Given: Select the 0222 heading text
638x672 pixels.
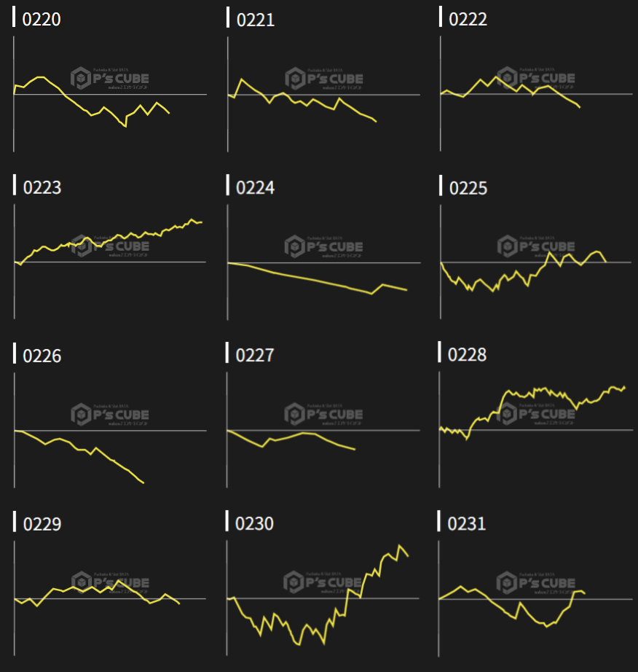Looking at the screenshot, I should coord(468,20).
